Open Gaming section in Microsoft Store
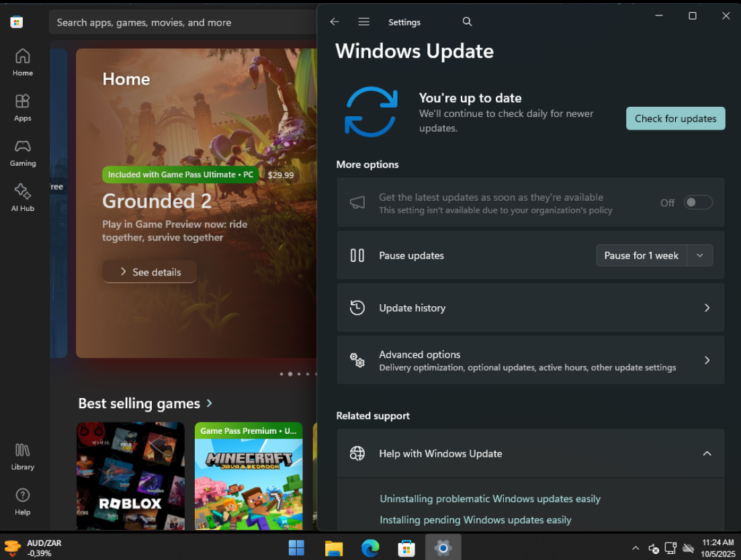 click(23, 153)
